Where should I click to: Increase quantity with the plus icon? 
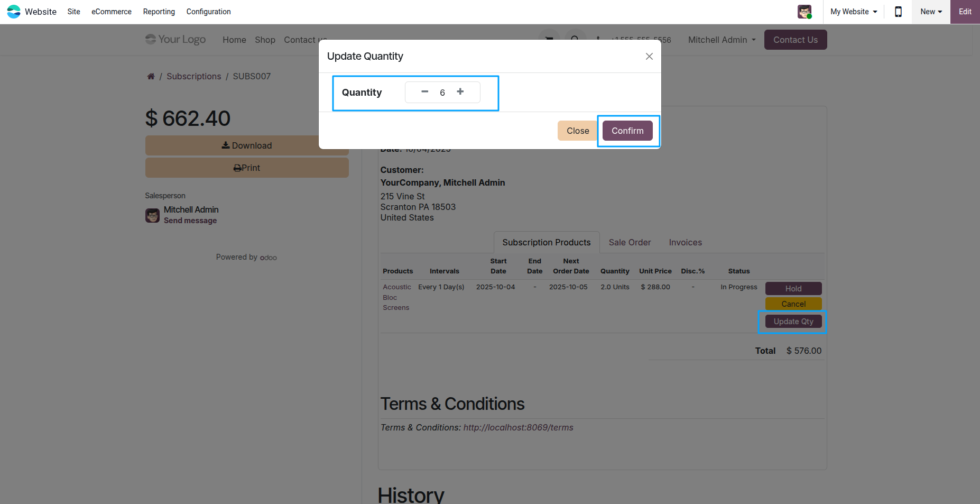pos(460,91)
